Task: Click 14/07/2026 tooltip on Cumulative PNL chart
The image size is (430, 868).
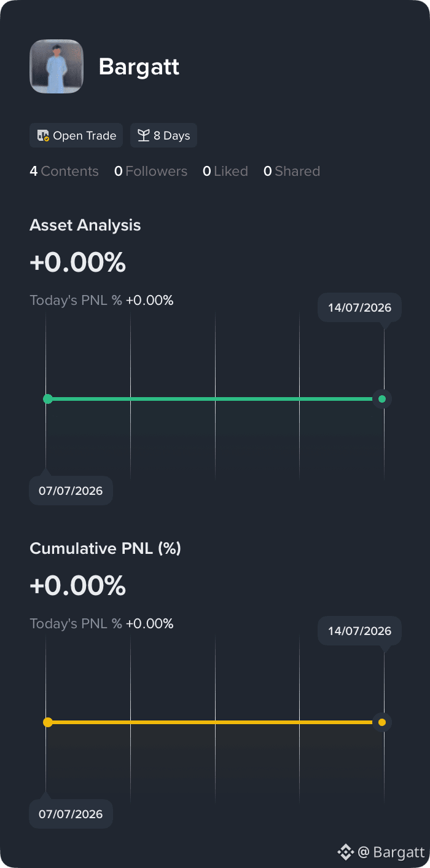Action: point(359,631)
